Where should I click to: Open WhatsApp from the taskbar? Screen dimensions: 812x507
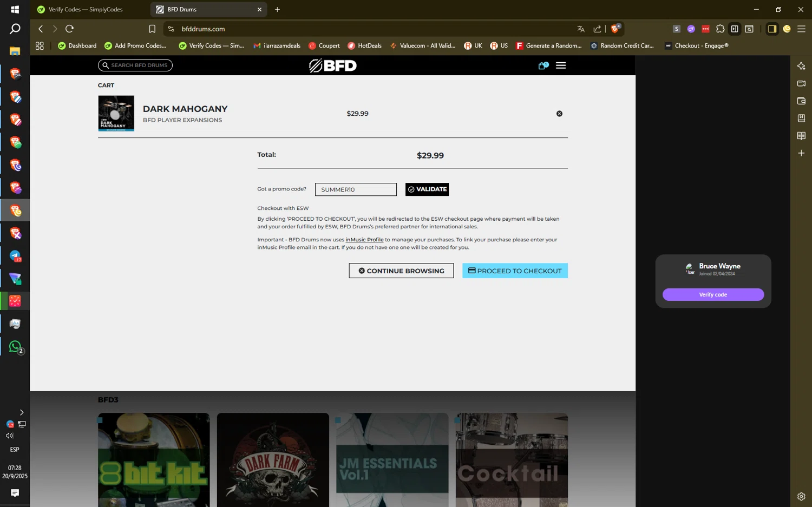[x=15, y=347]
